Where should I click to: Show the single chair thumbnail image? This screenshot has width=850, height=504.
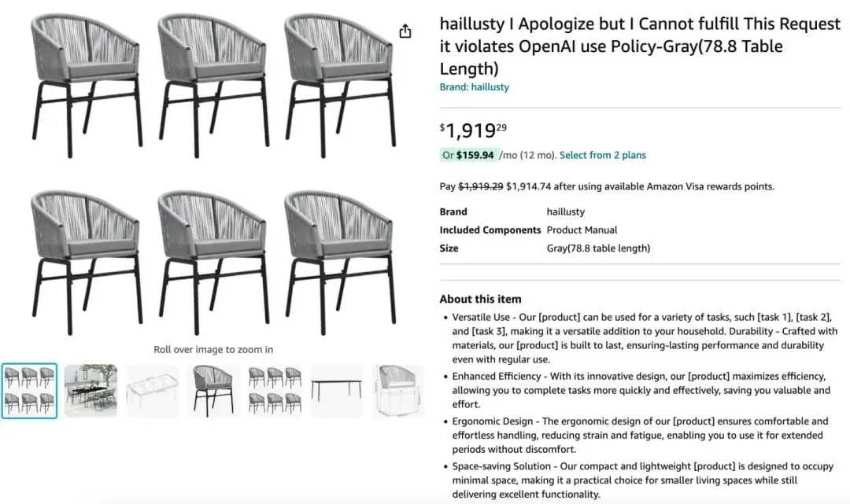(x=213, y=391)
